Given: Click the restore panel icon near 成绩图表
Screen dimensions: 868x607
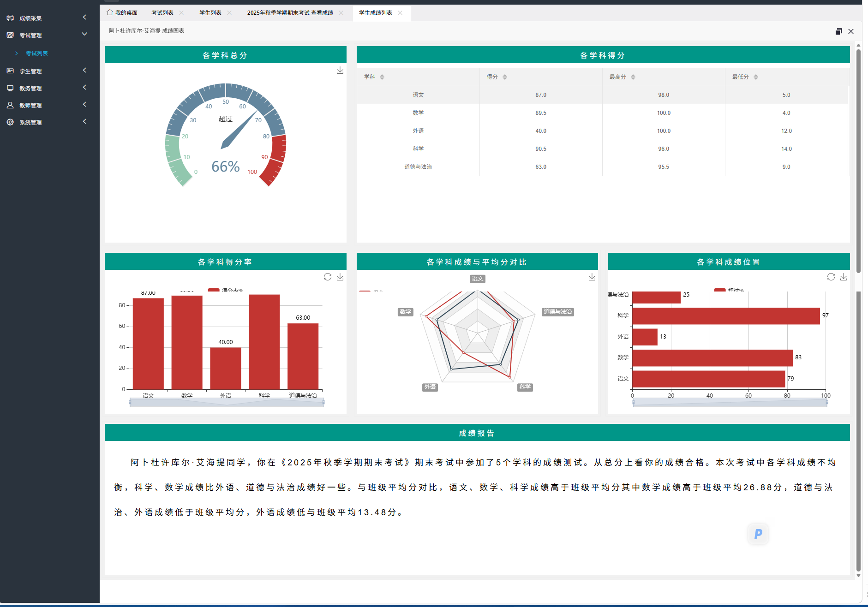Looking at the screenshot, I should coord(839,31).
